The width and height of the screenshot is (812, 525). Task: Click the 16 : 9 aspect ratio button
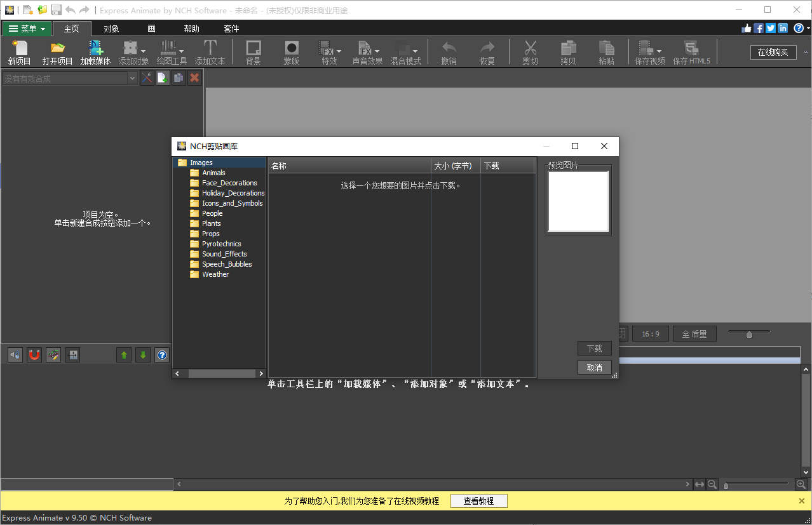tap(650, 334)
